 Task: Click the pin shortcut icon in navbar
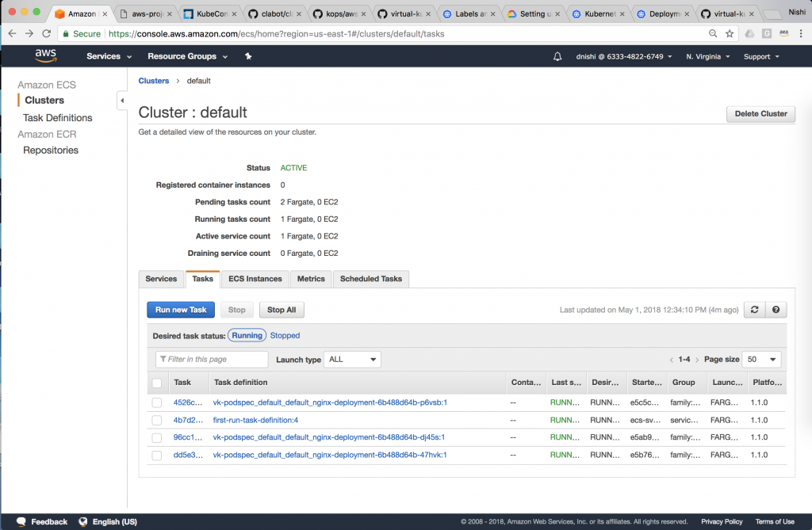tap(248, 56)
